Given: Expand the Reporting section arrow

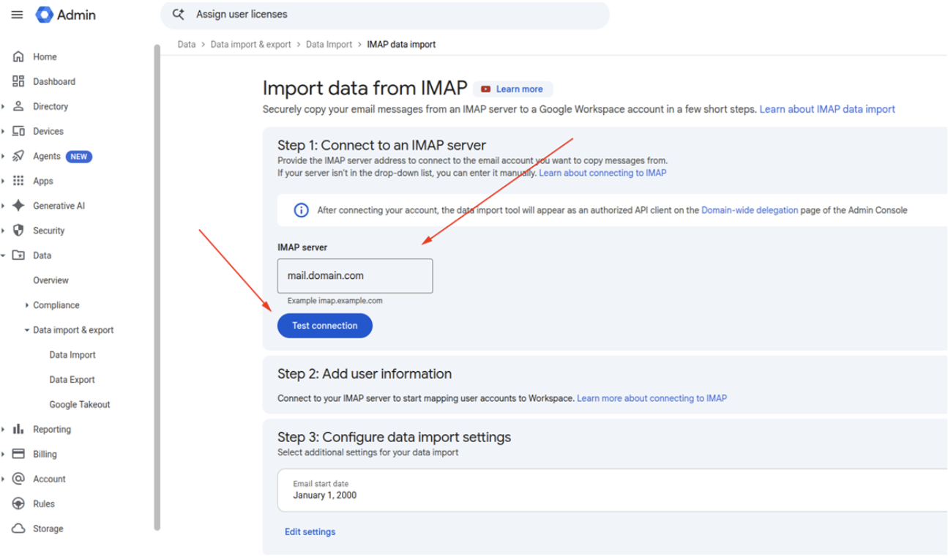Looking at the screenshot, I should point(4,429).
